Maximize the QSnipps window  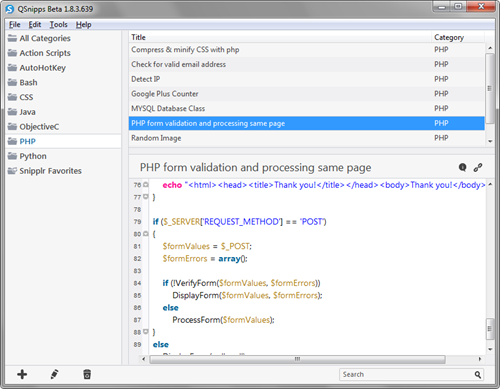(459, 7)
